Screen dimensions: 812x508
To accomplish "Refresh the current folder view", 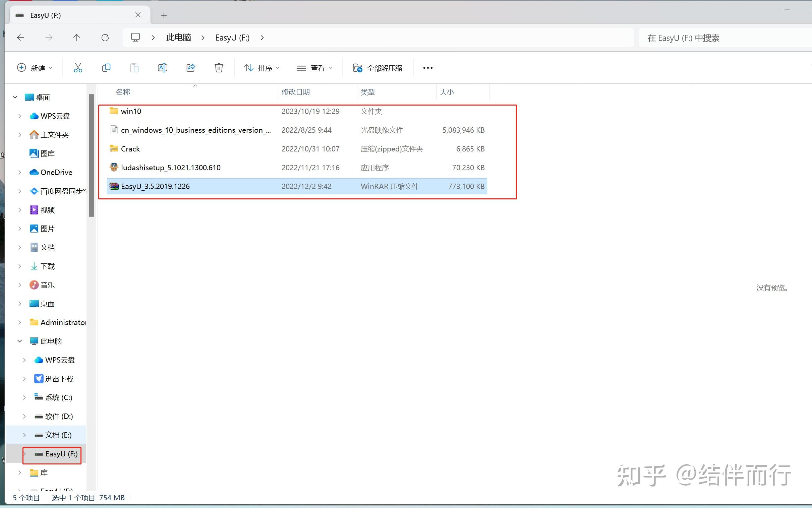I will tap(105, 38).
